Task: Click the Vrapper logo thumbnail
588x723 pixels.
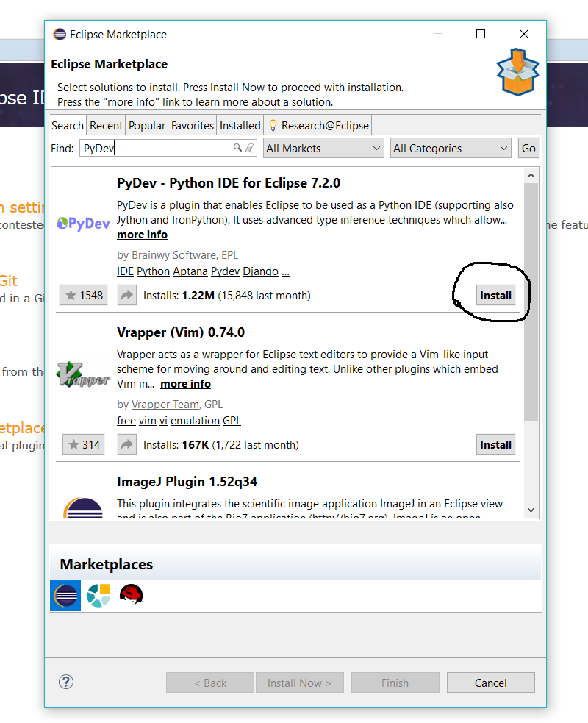Action: tap(83, 374)
